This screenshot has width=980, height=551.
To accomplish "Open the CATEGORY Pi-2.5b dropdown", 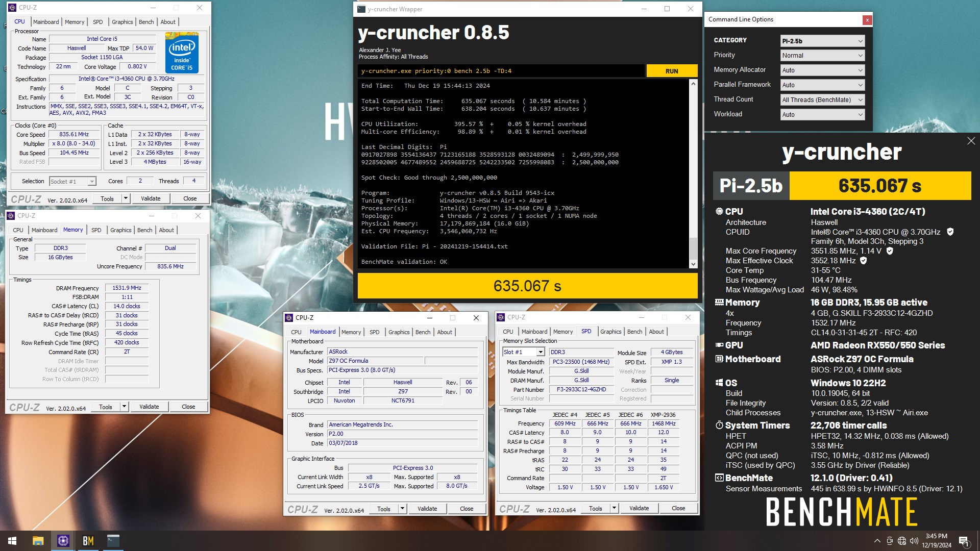I will point(822,41).
